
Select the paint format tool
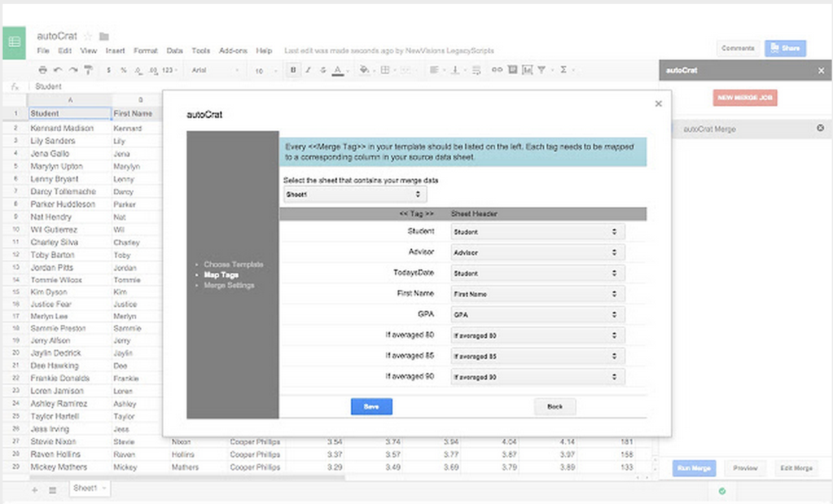point(89,70)
